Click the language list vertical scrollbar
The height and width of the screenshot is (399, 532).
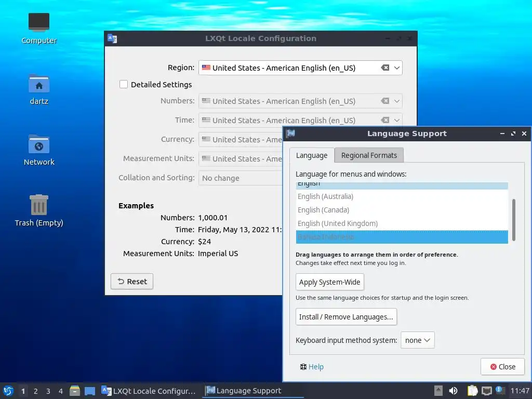(514, 220)
